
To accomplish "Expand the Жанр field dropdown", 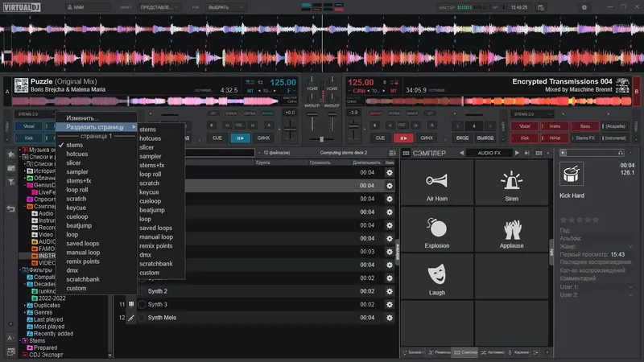I will pos(631,246).
